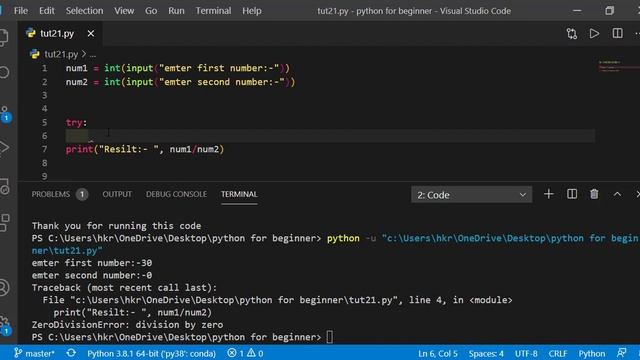
Task: Click line number 3 in gutter
Action: point(44,96)
